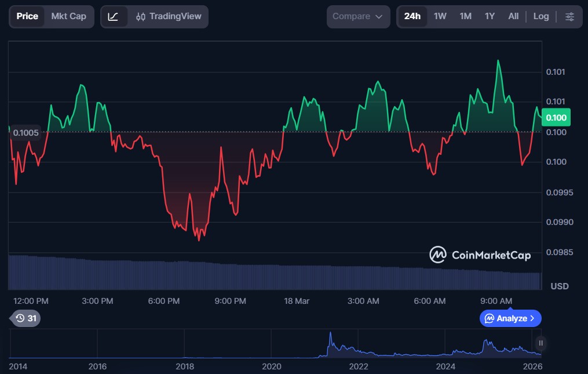Switch to the line chart view icon
This screenshot has height=374, width=588.
[x=114, y=17]
